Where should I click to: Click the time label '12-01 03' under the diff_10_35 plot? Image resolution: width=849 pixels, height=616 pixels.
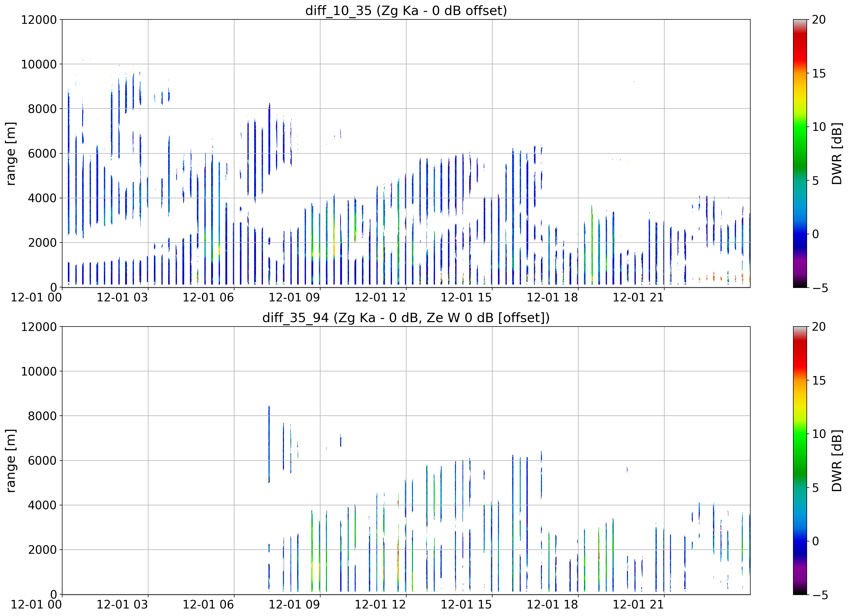[x=122, y=298]
